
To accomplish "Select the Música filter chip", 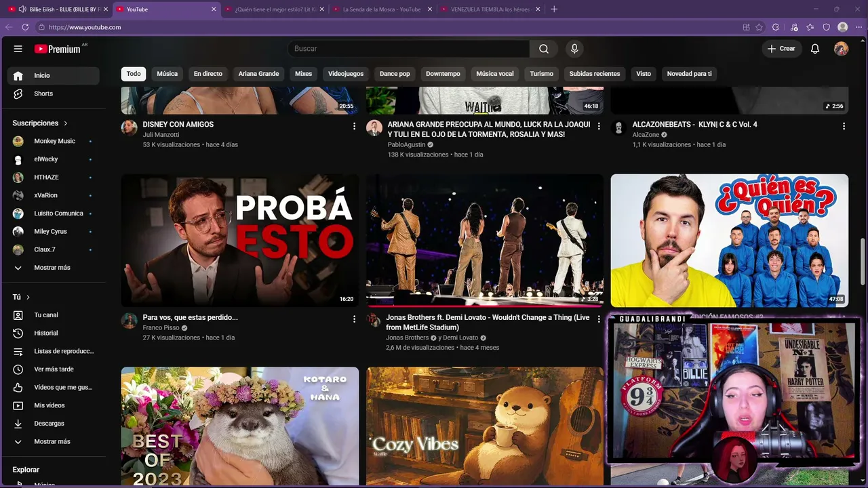I will (x=167, y=74).
